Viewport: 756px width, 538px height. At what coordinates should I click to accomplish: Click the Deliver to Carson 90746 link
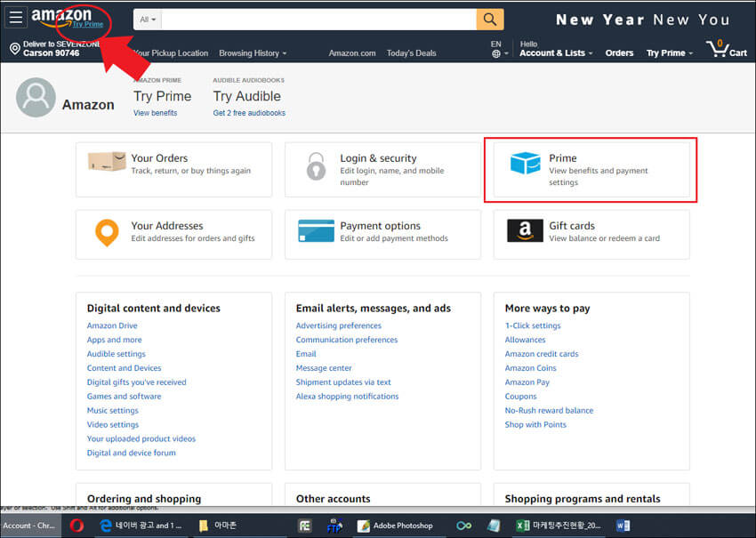tap(54, 49)
